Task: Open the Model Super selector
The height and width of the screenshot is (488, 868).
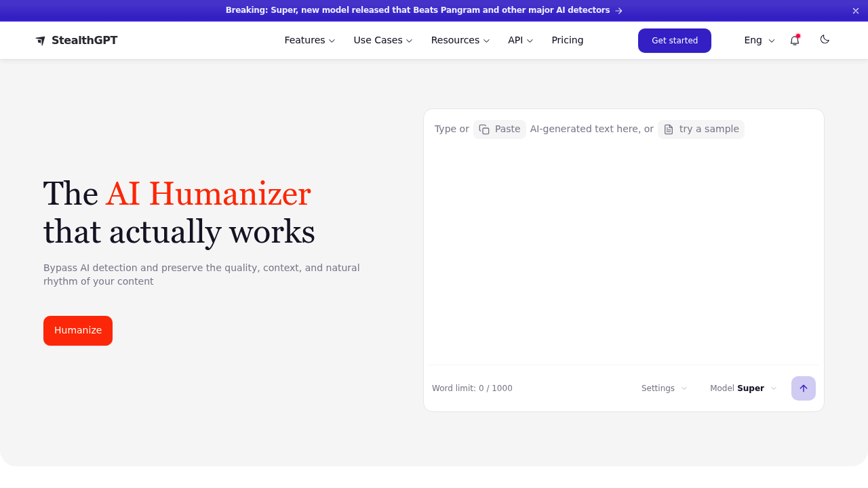Action: click(743, 388)
